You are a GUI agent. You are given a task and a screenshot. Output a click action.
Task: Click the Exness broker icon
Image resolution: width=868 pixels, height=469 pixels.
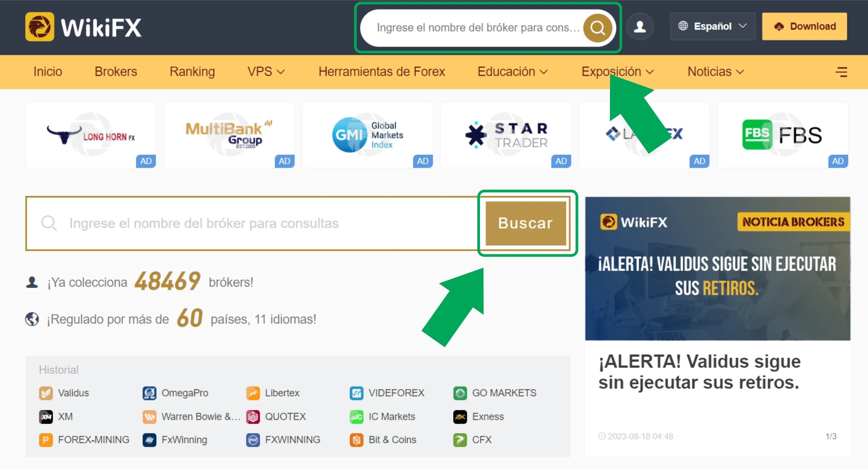[460, 417]
